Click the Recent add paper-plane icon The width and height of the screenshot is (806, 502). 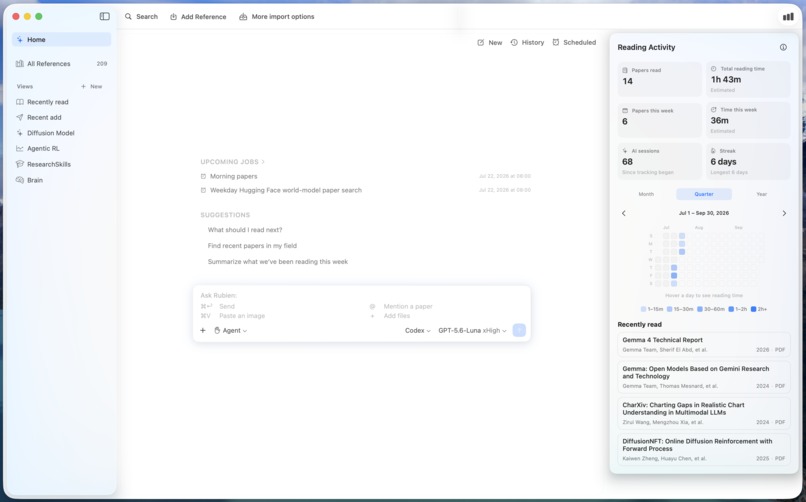[x=20, y=117]
